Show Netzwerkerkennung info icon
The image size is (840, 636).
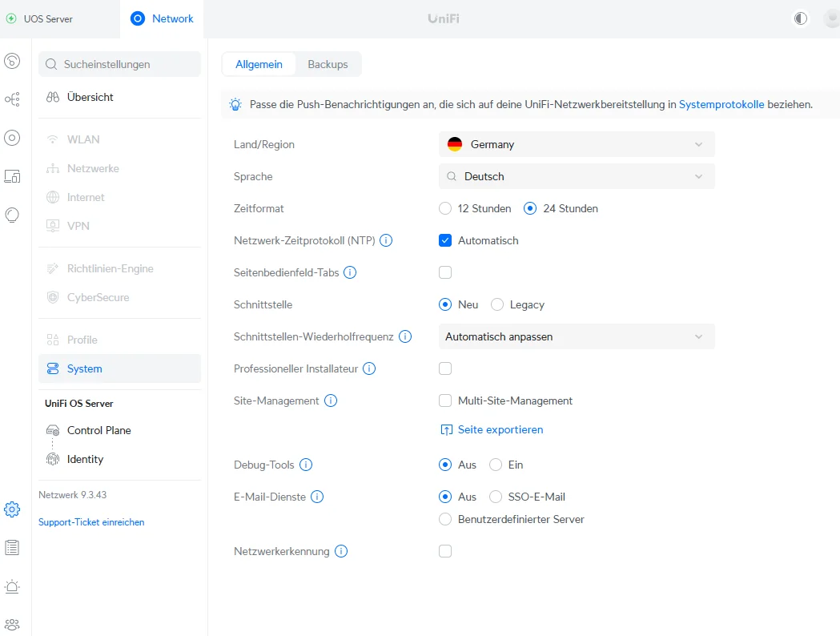point(341,551)
